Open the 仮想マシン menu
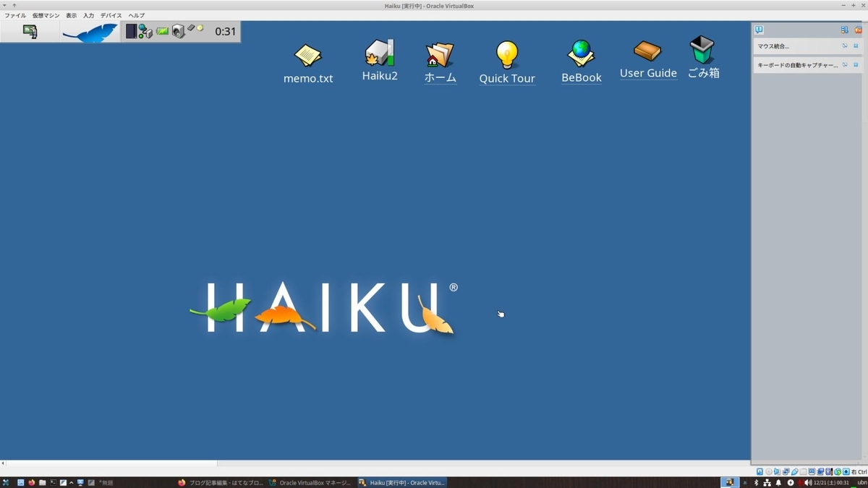This screenshot has width=868, height=488. coord(46,15)
